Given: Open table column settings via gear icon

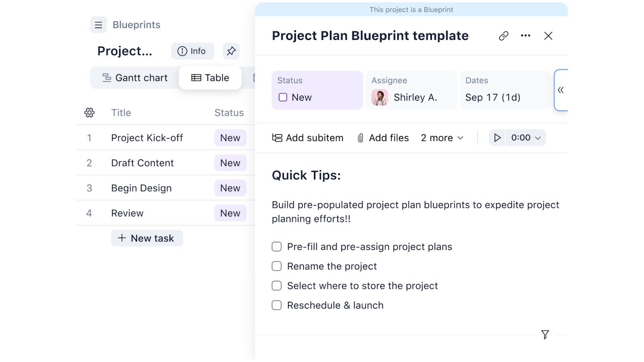Looking at the screenshot, I should click(89, 113).
